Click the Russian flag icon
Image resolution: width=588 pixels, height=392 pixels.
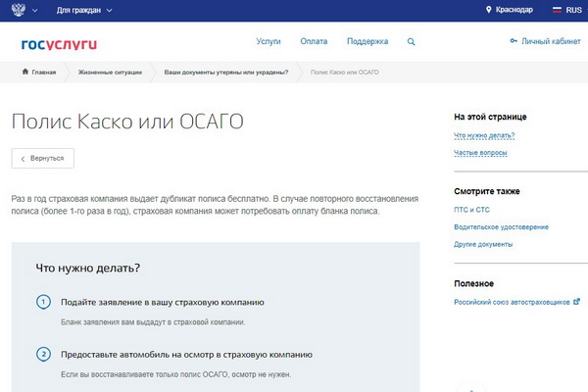pyautogui.click(x=557, y=10)
